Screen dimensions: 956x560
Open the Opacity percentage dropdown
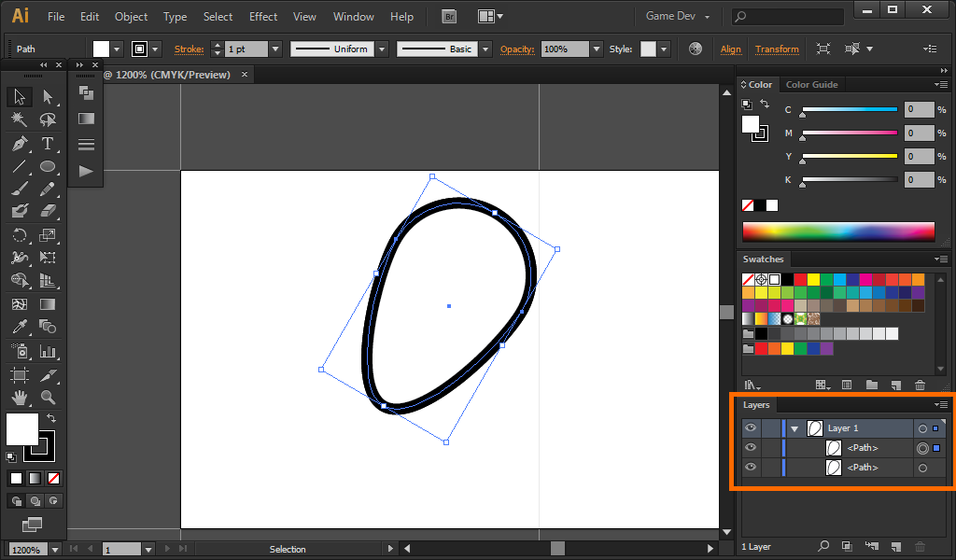[596, 49]
